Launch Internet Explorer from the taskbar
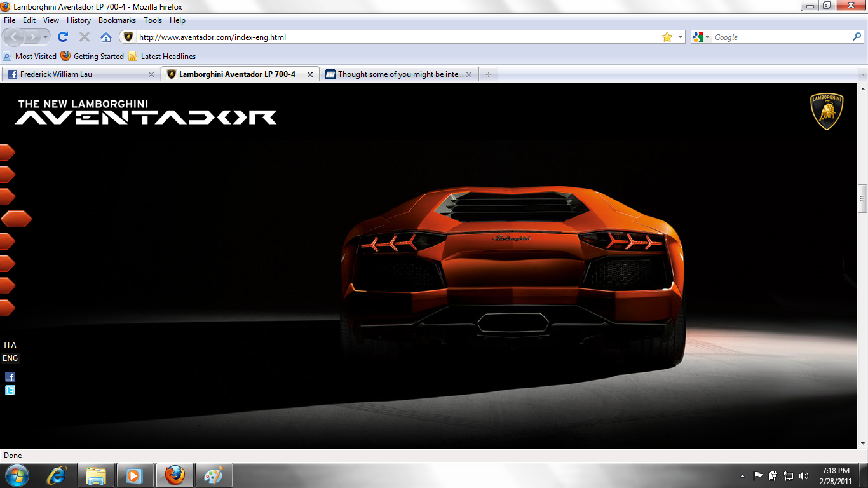 tap(57, 475)
